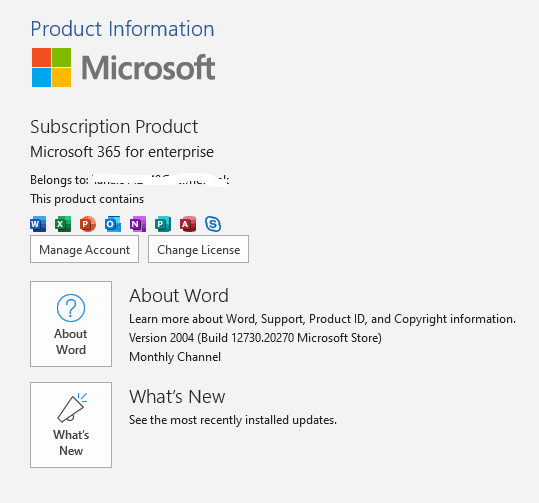Click the About Word section heading
The image size is (539, 503).
(x=179, y=296)
